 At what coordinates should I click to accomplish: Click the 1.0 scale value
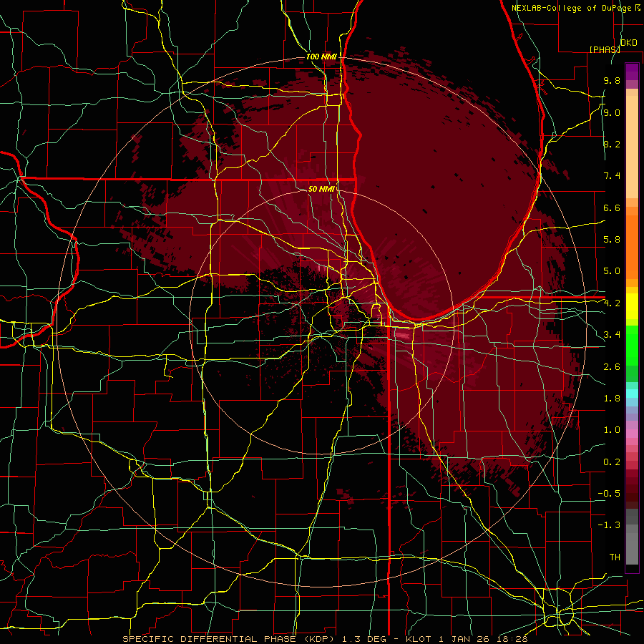point(612,430)
